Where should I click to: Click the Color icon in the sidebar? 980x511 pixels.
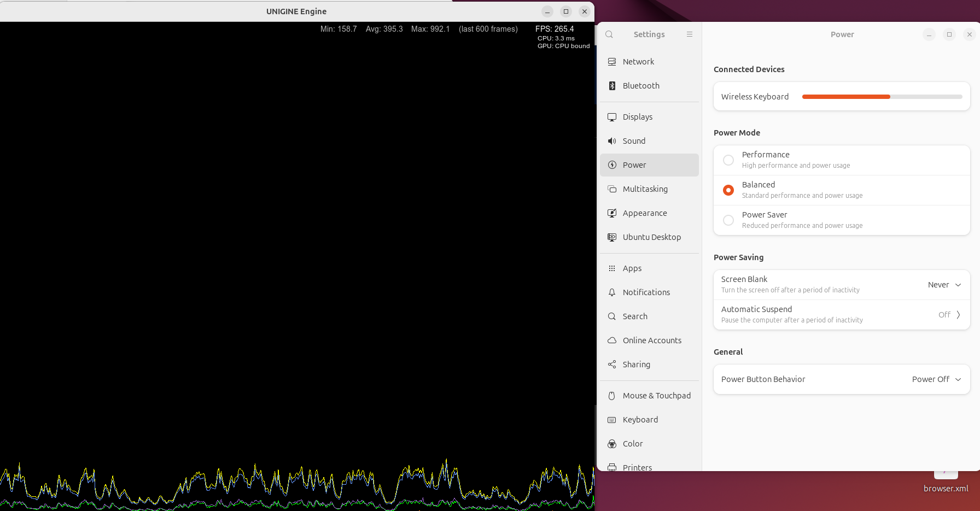[612, 444]
